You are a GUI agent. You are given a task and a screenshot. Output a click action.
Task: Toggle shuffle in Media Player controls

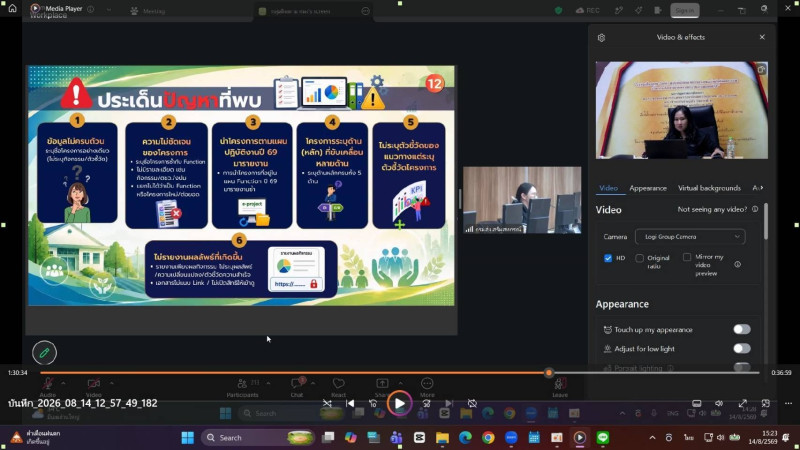click(x=327, y=404)
